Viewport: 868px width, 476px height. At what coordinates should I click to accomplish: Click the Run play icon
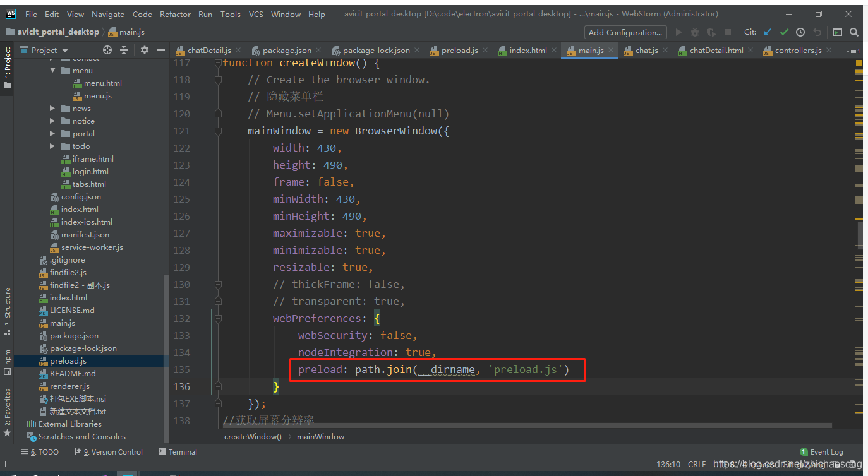click(x=678, y=32)
